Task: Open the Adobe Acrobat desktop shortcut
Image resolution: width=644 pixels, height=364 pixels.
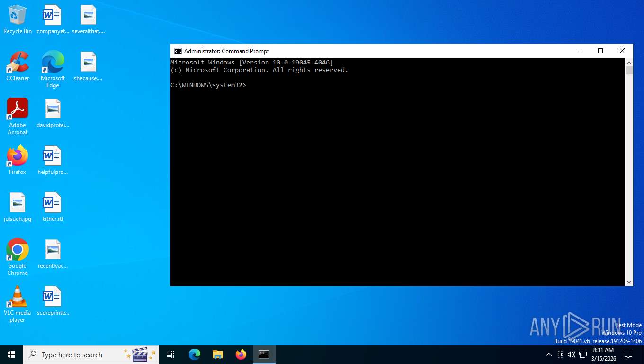Action: (x=18, y=117)
